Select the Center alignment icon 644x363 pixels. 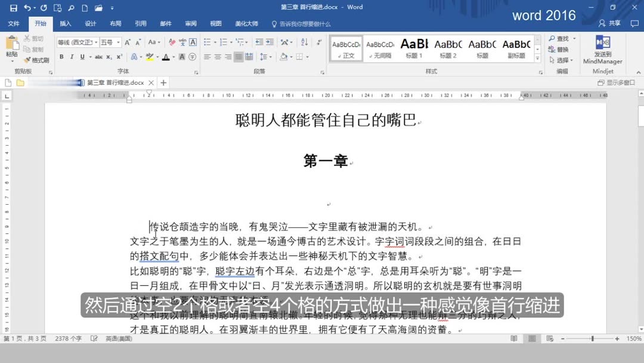[217, 57]
